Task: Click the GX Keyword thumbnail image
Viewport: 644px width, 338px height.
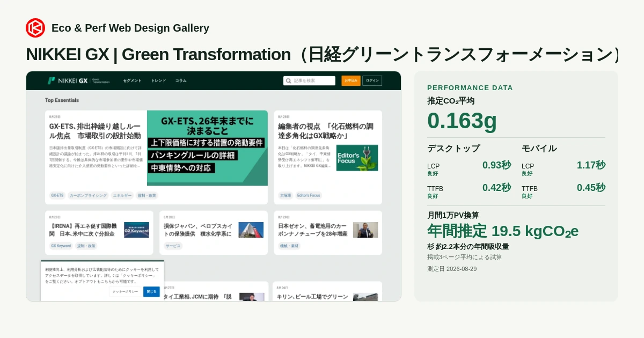Action: [136, 230]
